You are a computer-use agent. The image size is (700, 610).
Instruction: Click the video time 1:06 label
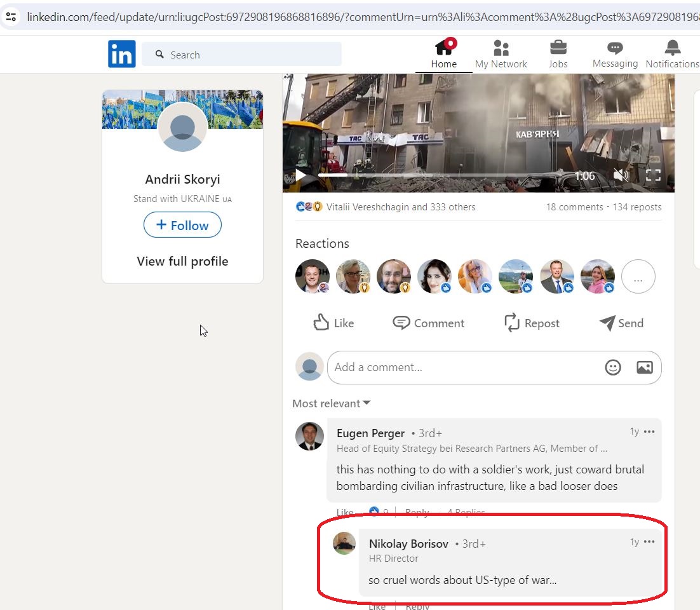(584, 176)
